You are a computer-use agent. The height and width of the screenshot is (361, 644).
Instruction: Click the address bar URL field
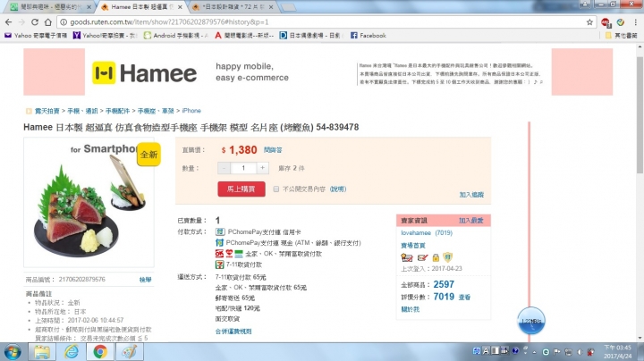(325, 22)
